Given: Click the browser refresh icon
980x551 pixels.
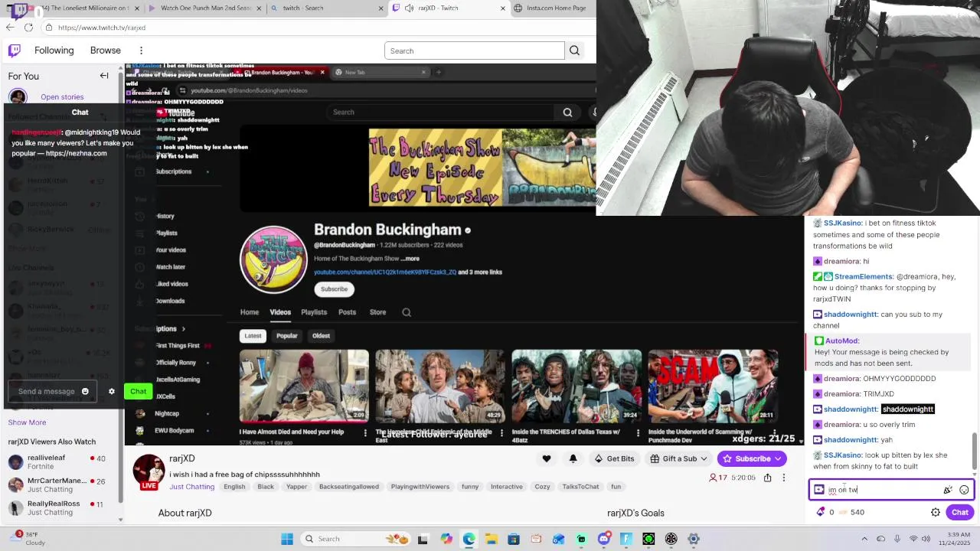Looking at the screenshot, I should pos(28,28).
